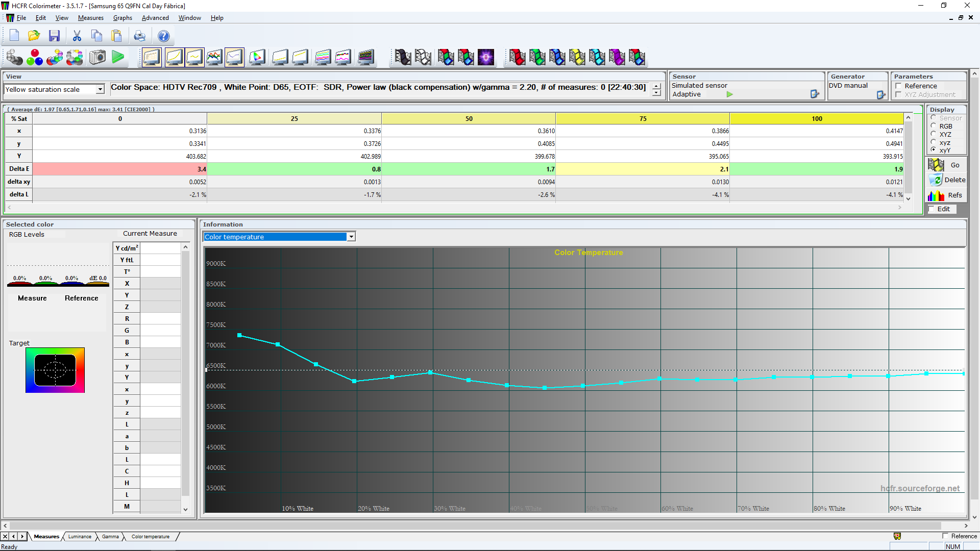
Task: Click the Y cd/m² value field
Action: pyautogui.click(x=160, y=248)
